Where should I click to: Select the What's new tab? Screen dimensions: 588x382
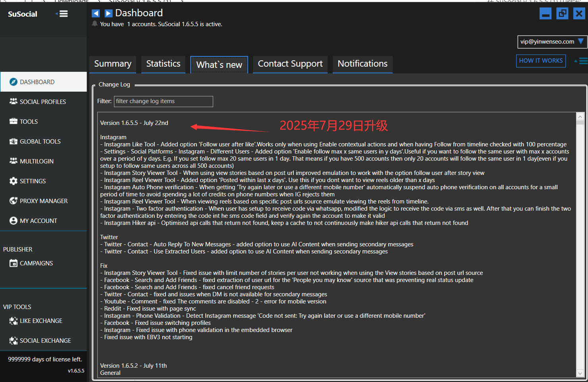[x=219, y=65]
